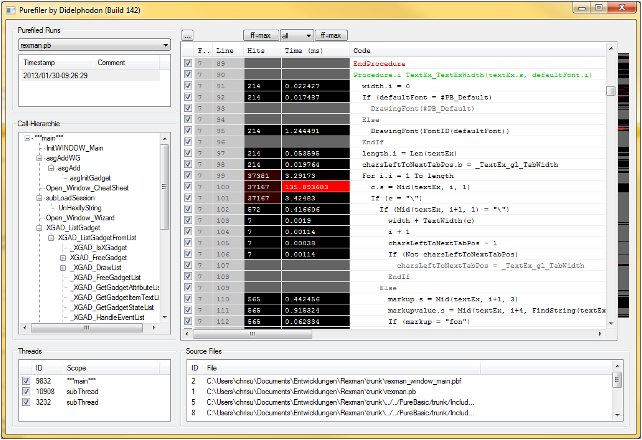Collapse the aegAddWG tree node
The width and height of the screenshot is (642, 440).
tap(39, 158)
